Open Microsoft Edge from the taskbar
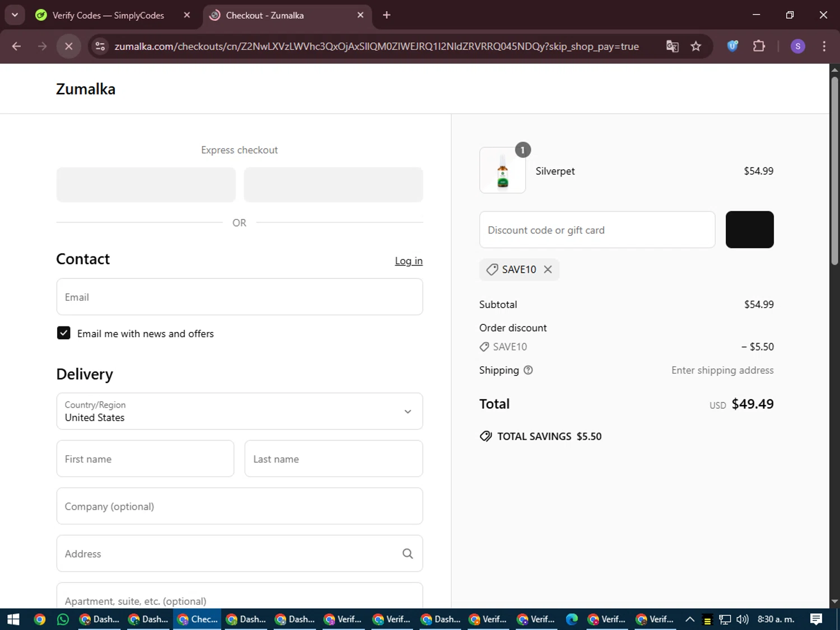This screenshot has width=840, height=630. (572, 619)
